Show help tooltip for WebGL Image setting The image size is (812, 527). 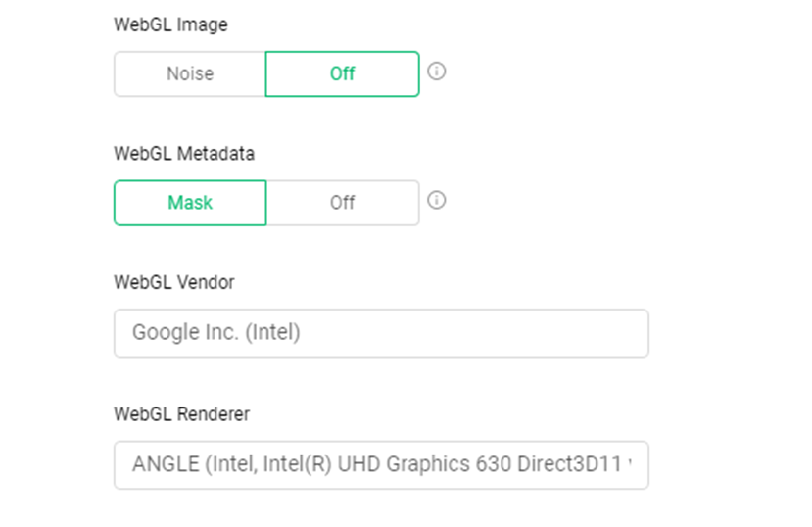(x=437, y=72)
